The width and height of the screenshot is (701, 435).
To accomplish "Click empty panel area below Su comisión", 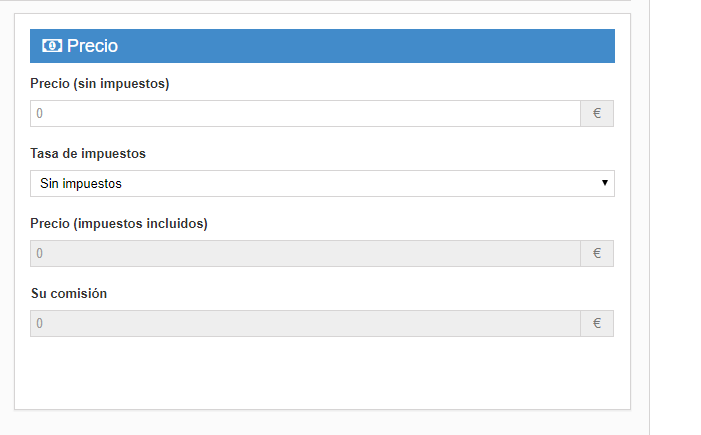I will [x=322, y=375].
